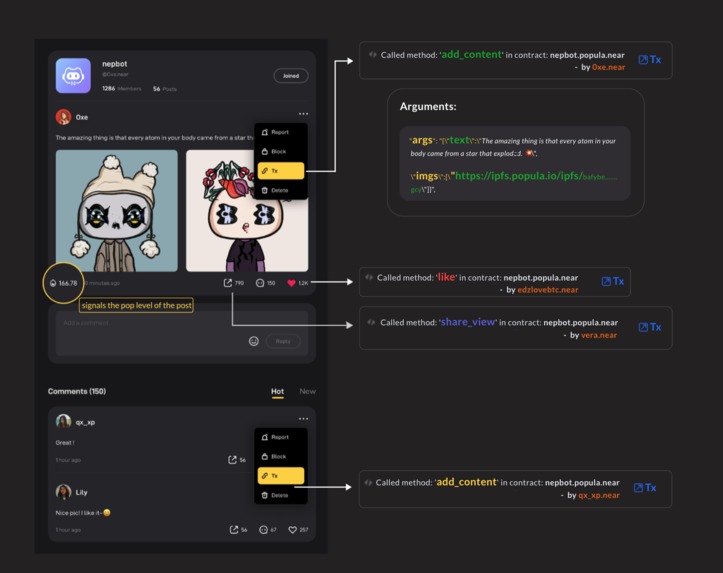Share qx_xp's comment with 56 count

[x=237, y=460]
